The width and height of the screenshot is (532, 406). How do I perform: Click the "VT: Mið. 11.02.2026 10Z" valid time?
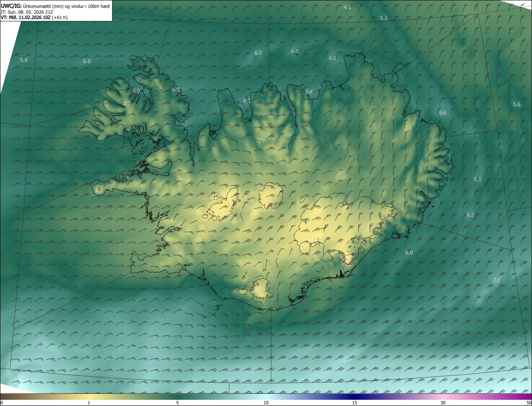pos(25,18)
